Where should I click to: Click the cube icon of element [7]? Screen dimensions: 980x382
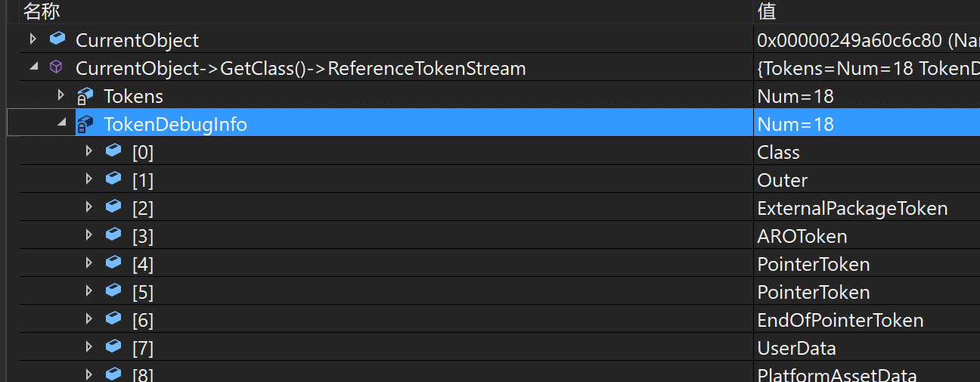[x=113, y=346]
